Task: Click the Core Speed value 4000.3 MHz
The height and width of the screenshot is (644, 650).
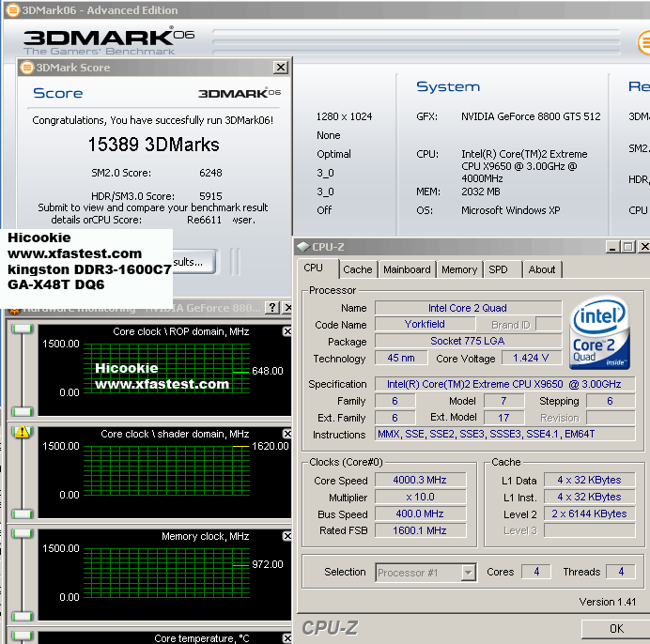Action: [421, 480]
